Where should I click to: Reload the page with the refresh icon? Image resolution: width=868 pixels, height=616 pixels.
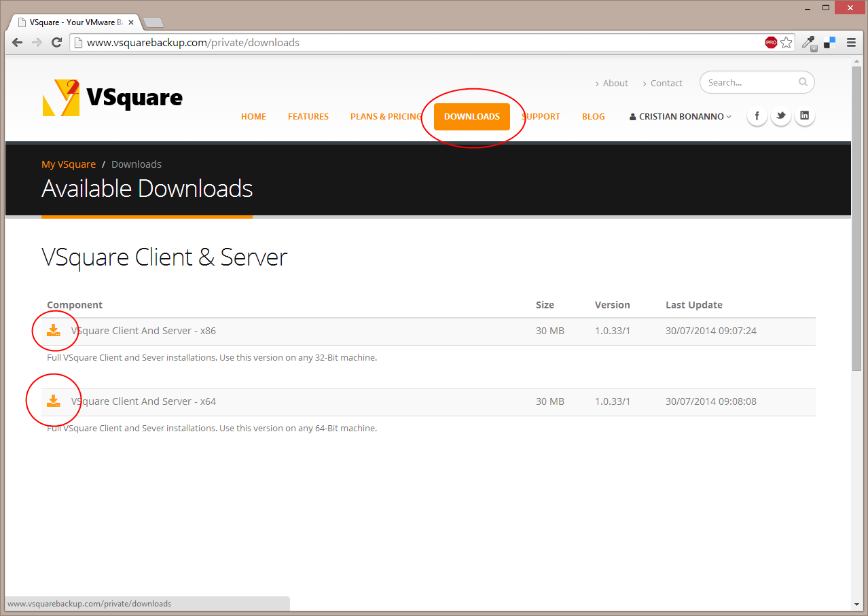[57, 42]
